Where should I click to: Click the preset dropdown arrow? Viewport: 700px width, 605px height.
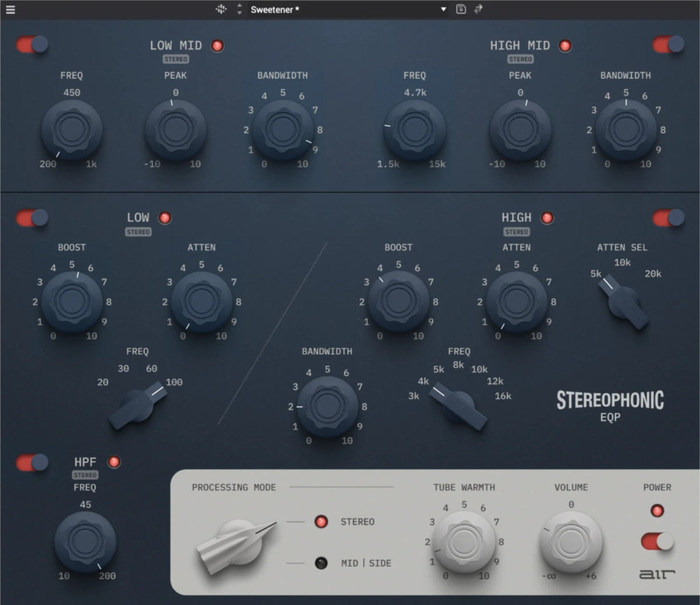click(443, 9)
